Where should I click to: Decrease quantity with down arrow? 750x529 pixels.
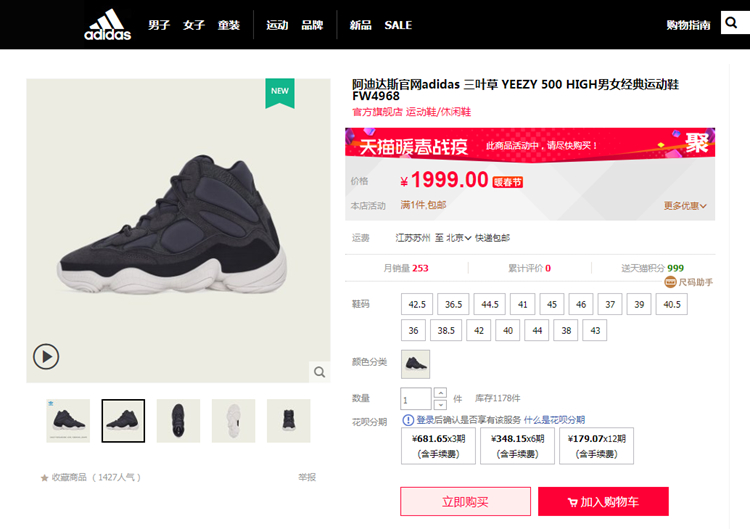point(440,404)
